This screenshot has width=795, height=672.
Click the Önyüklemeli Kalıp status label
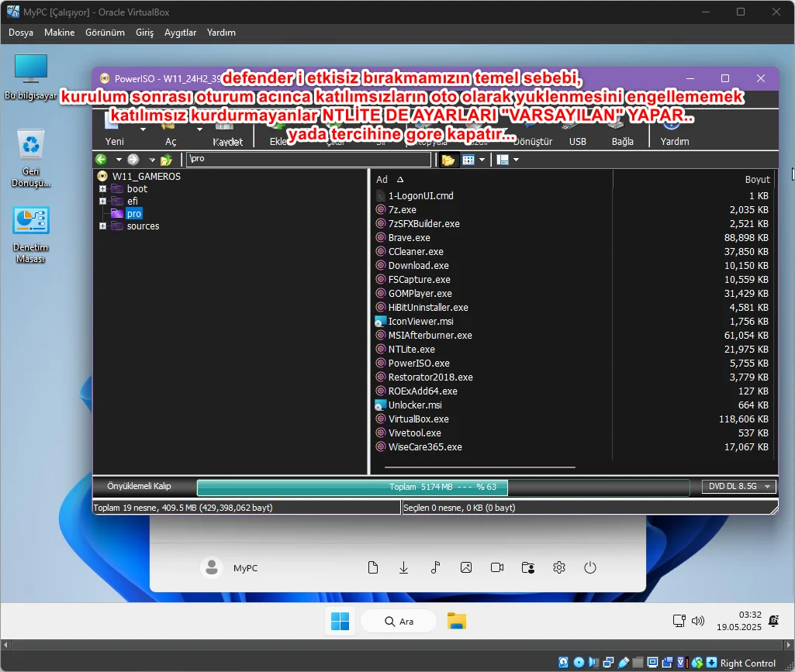139,486
